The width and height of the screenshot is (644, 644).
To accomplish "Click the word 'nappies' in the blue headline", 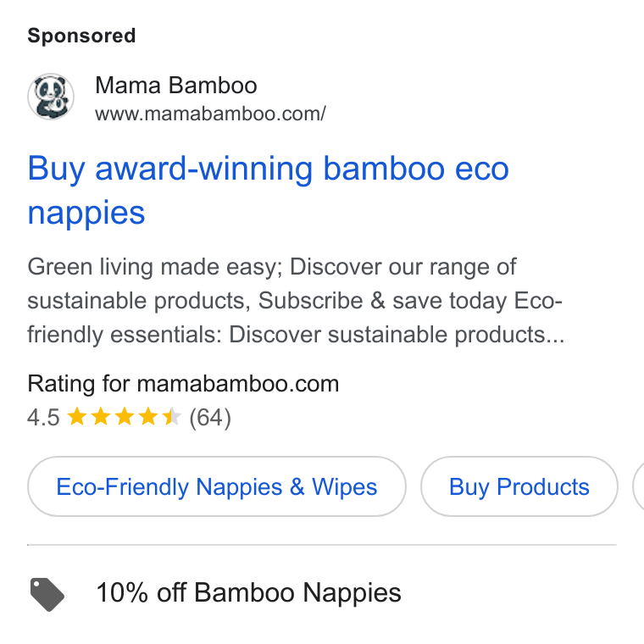I will coord(86,214).
